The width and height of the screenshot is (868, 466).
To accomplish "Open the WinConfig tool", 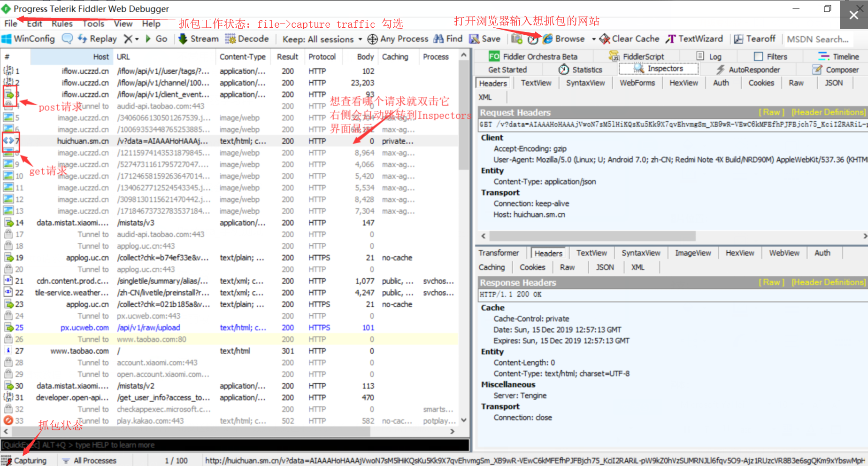I will pos(29,39).
